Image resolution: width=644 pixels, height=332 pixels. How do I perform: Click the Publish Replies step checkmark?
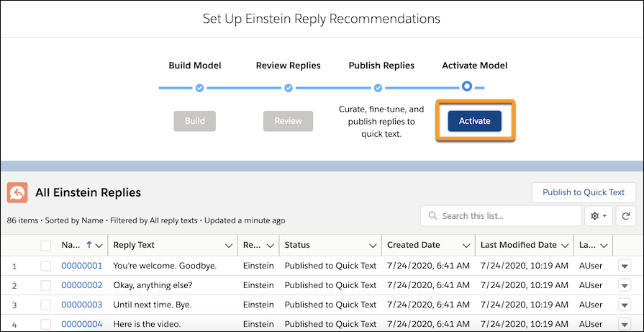coord(378,88)
